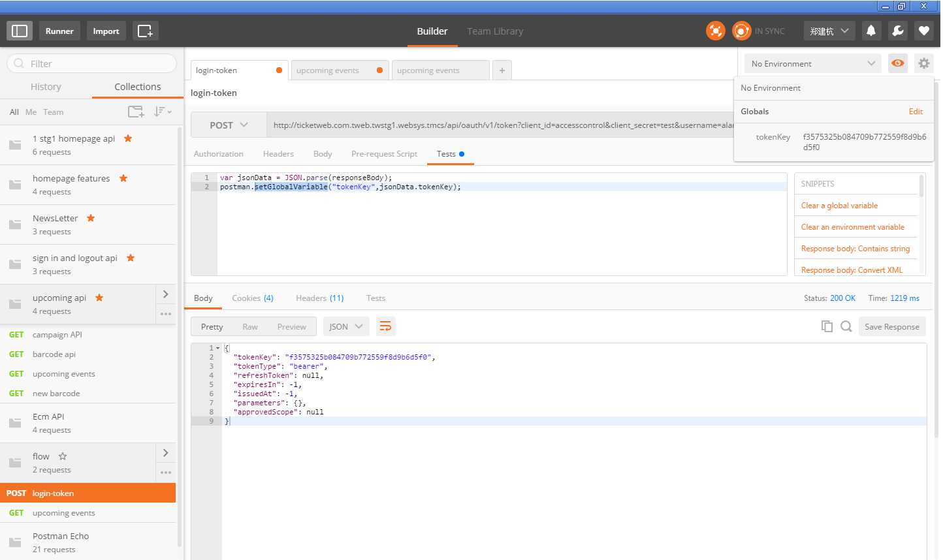Open the Authorization request tab
The height and width of the screenshot is (560, 943).
point(219,153)
